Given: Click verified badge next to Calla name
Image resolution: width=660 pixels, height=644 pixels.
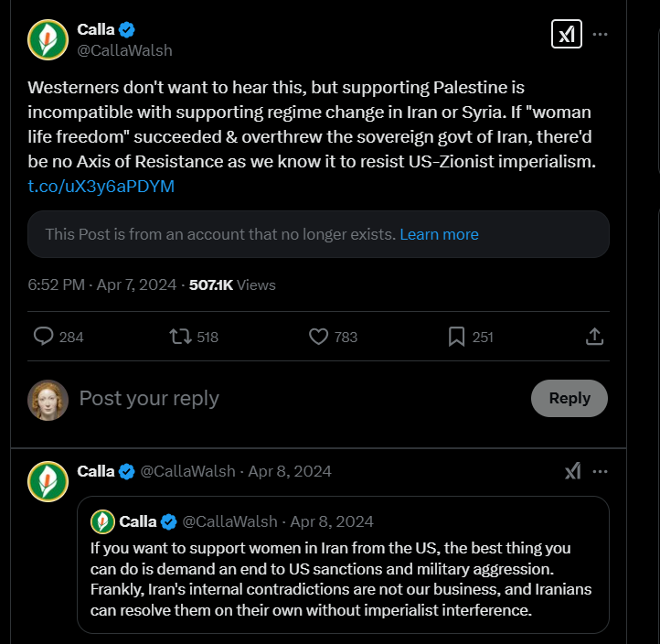Looking at the screenshot, I should click(x=127, y=30).
